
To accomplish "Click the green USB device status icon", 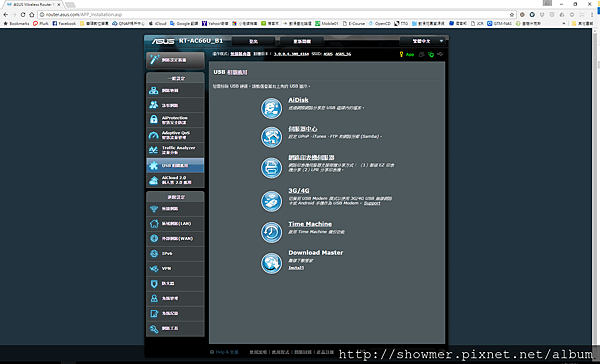I will tap(431, 54).
